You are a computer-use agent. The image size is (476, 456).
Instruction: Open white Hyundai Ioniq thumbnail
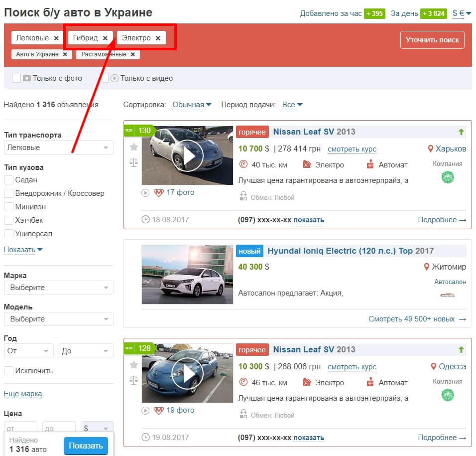click(x=187, y=275)
